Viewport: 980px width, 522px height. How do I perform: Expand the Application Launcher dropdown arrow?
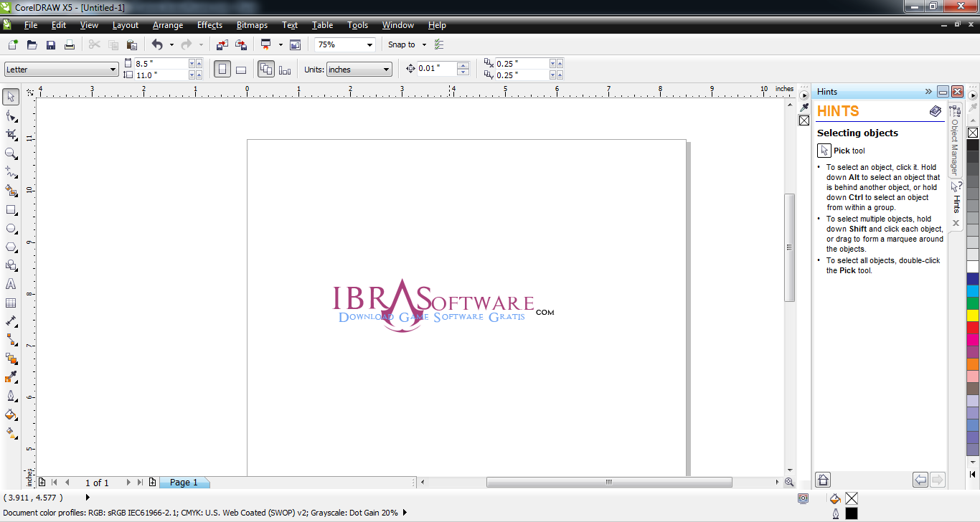coord(281,44)
